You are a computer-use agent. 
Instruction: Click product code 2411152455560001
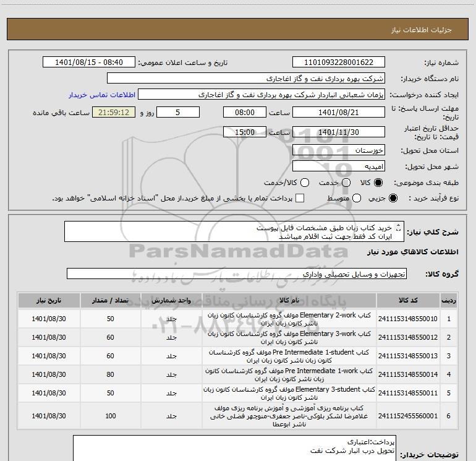click(x=408, y=416)
